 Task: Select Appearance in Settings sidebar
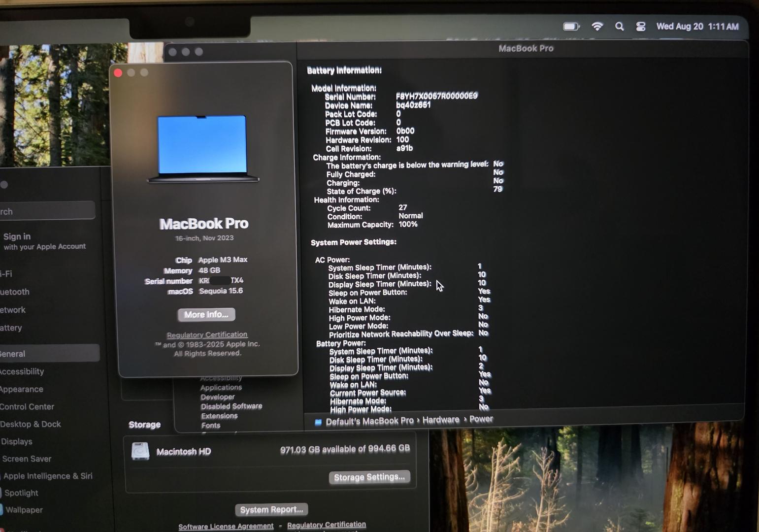click(22, 389)
